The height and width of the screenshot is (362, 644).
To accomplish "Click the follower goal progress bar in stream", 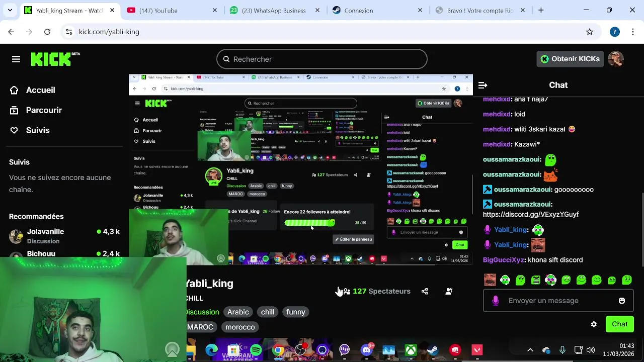I will point(309,223).
